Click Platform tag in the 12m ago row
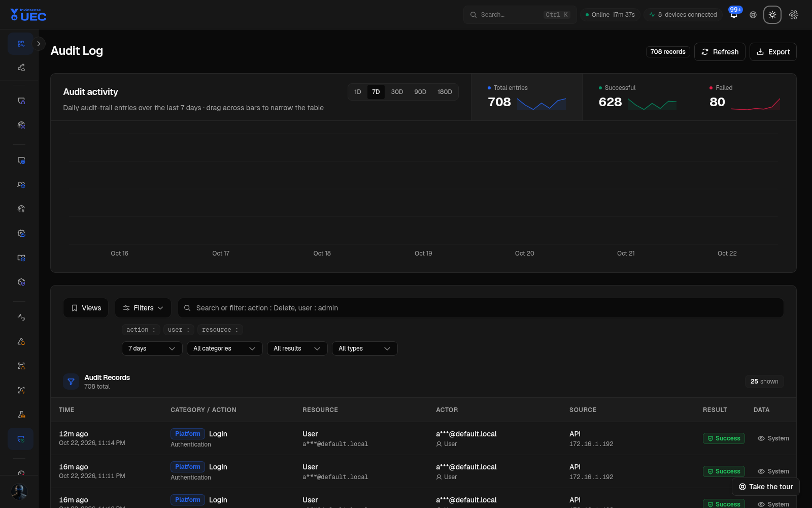Screen dimensions: 812x508 tap(188, 434)
